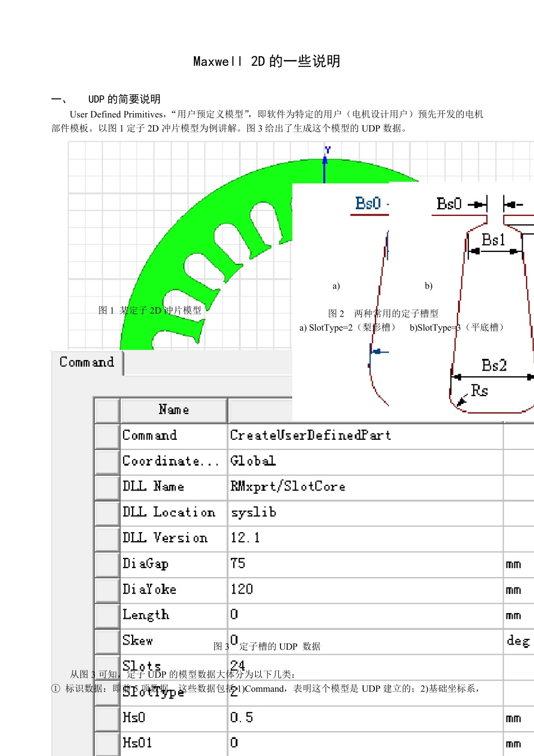
Task: Click the DLL Version value 12.1
Action: coord(364,538)
